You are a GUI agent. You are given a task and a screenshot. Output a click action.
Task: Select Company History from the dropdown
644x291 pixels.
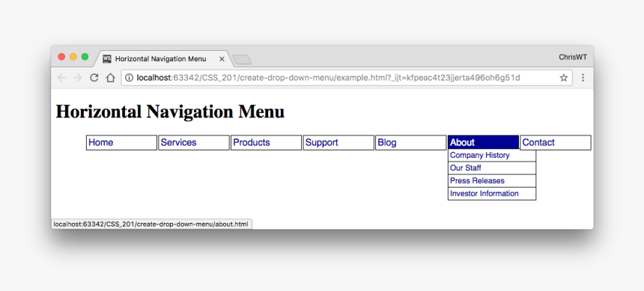click(x=492, y=156)
